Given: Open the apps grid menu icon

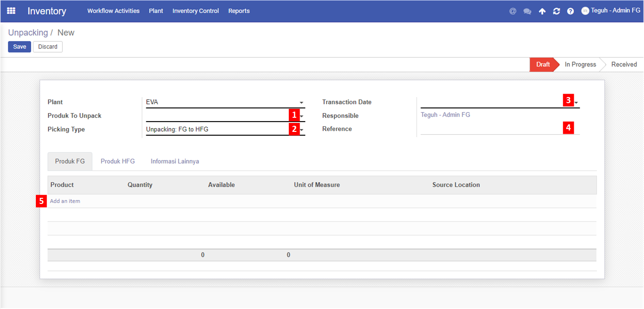Looking at the screenshot, I should coord(11,11).
